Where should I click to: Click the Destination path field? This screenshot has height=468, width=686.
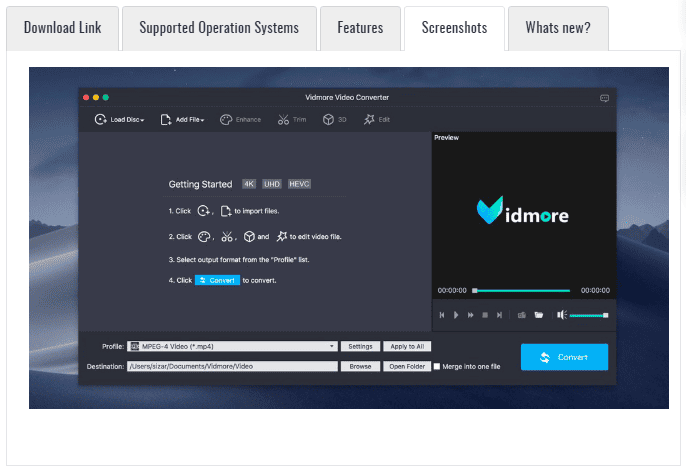[x=232, y=366]
